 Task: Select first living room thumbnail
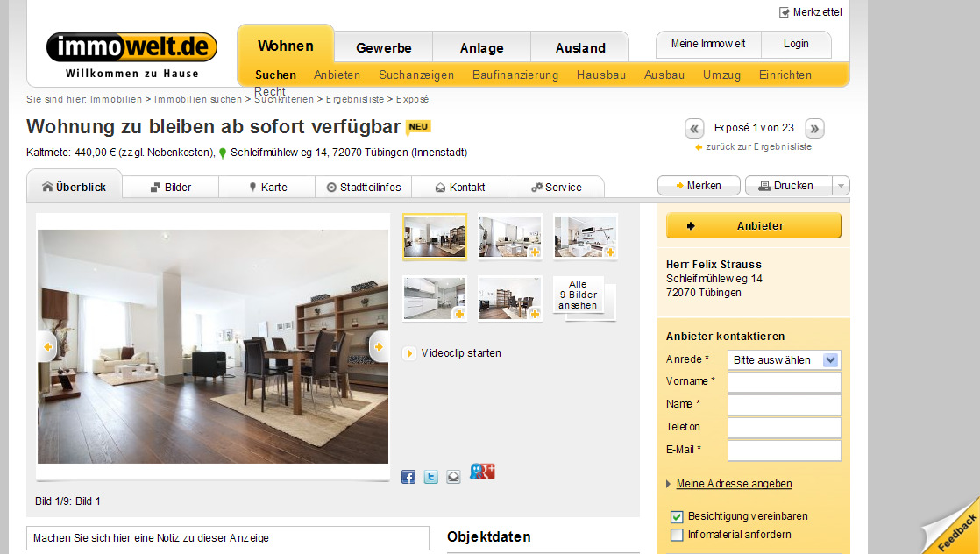tap(435, 237)
